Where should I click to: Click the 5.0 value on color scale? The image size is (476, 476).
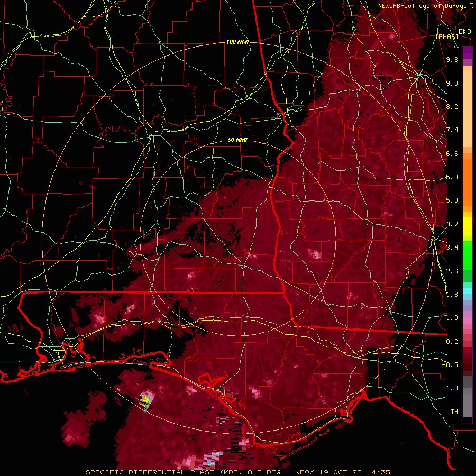[x=452, y=200]
